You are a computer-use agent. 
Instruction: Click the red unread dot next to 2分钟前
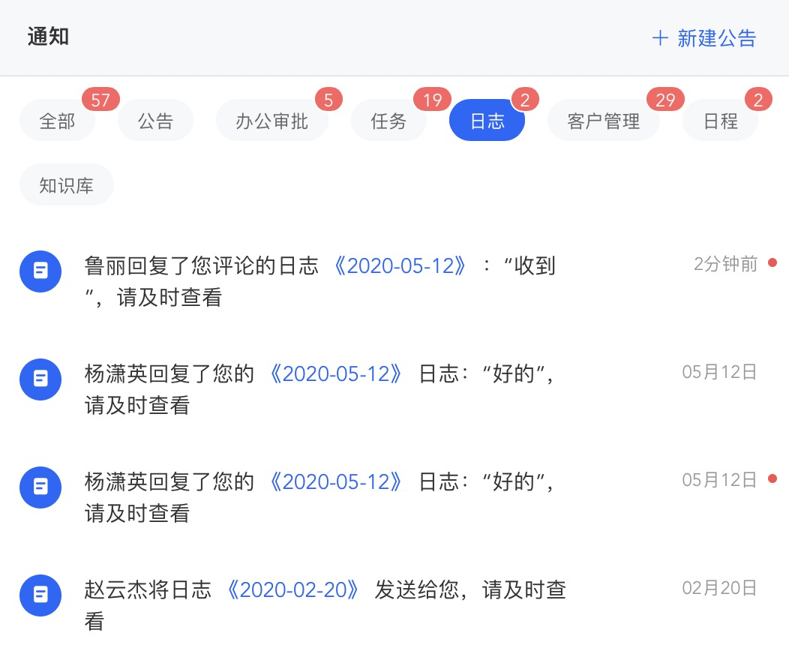pyautogui.click(x=772, y=263)
